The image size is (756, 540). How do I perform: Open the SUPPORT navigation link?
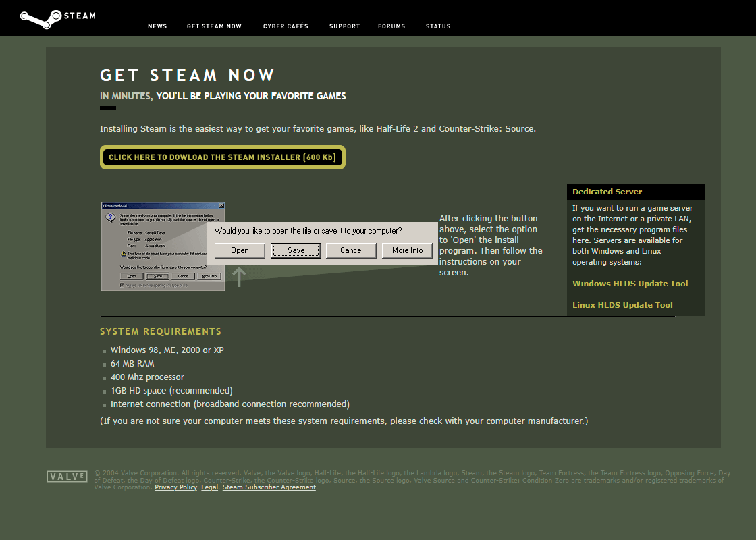[x=345, y=26]
